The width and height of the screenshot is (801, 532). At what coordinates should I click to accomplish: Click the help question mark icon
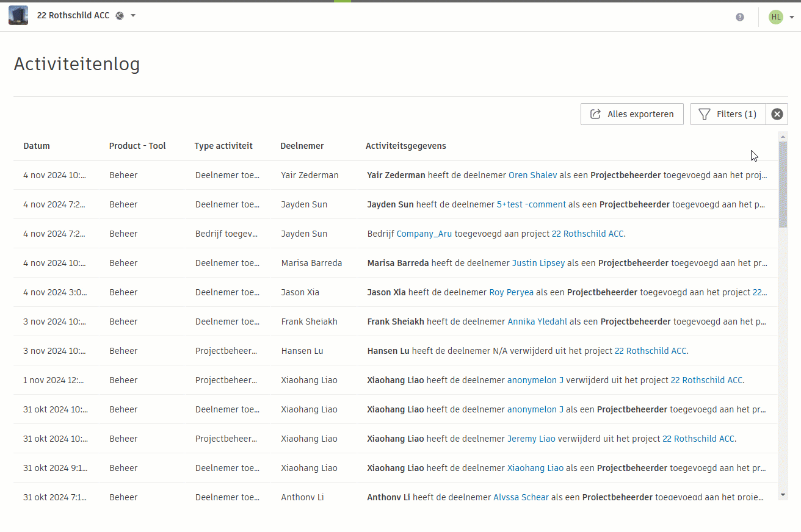point(740,17)
